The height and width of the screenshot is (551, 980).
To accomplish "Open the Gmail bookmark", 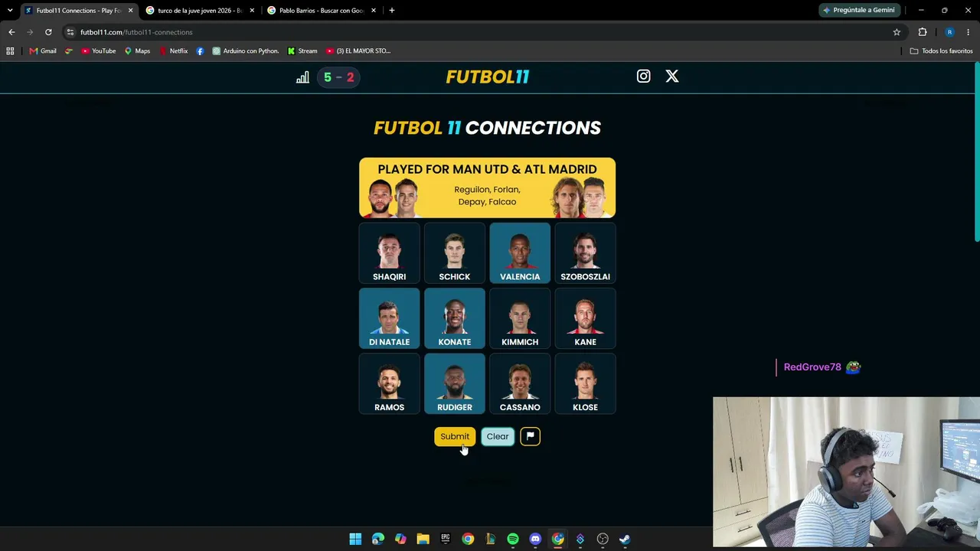I will click(x=43, y=51).
